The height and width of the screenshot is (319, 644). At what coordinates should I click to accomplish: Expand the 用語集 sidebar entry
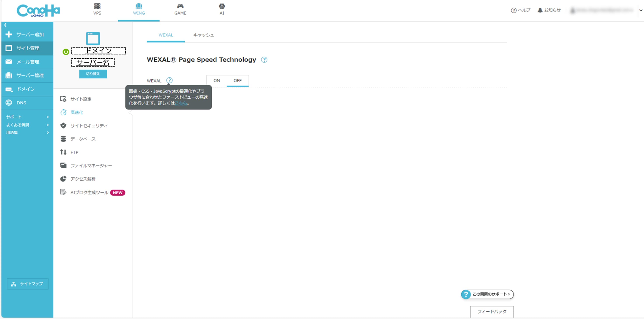point(28,132)
